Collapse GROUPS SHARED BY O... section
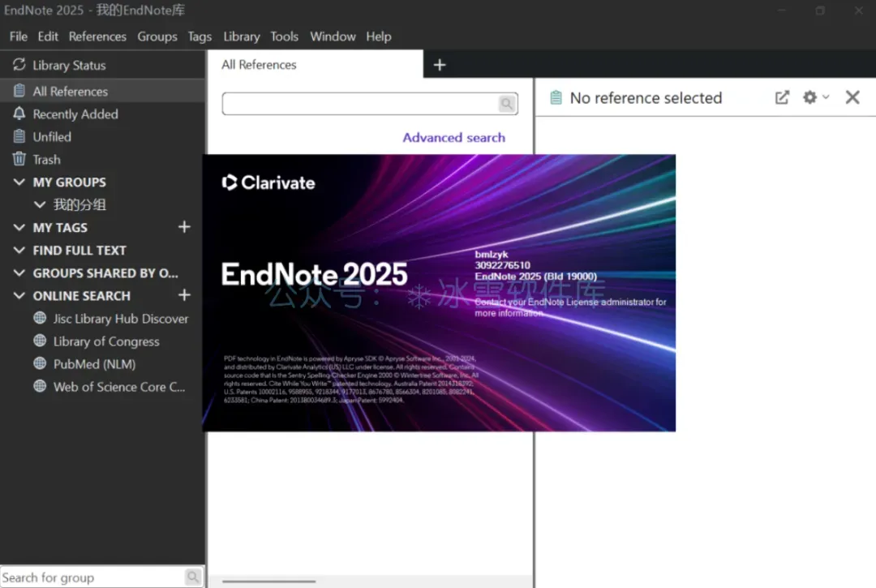 click(x=19, y=273)
